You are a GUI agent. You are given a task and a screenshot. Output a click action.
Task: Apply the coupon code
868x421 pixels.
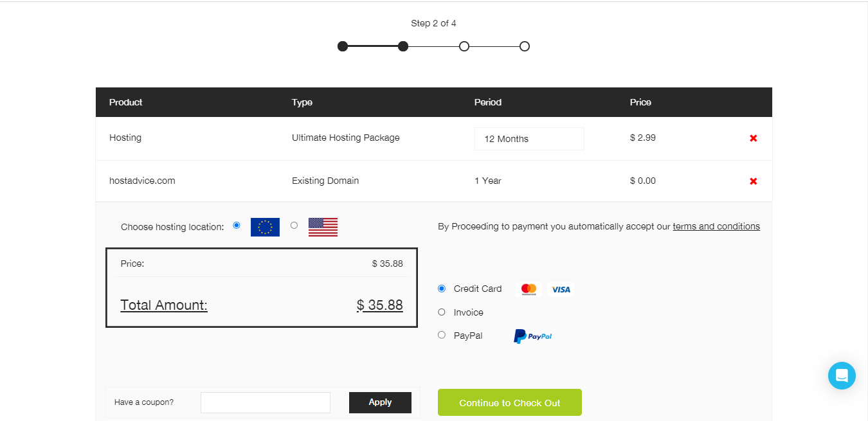(380, 402)
